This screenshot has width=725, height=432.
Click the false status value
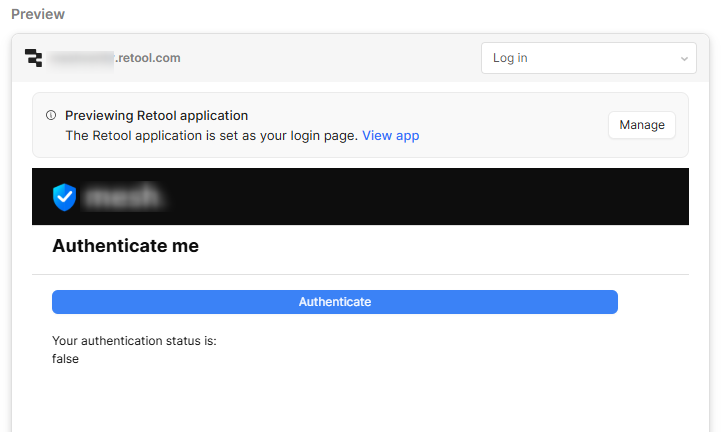65,359
